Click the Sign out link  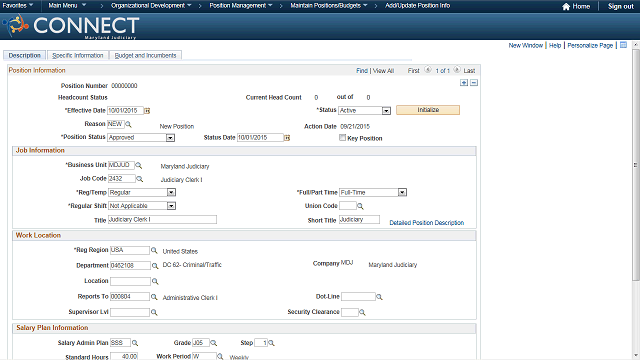[620, 6]
